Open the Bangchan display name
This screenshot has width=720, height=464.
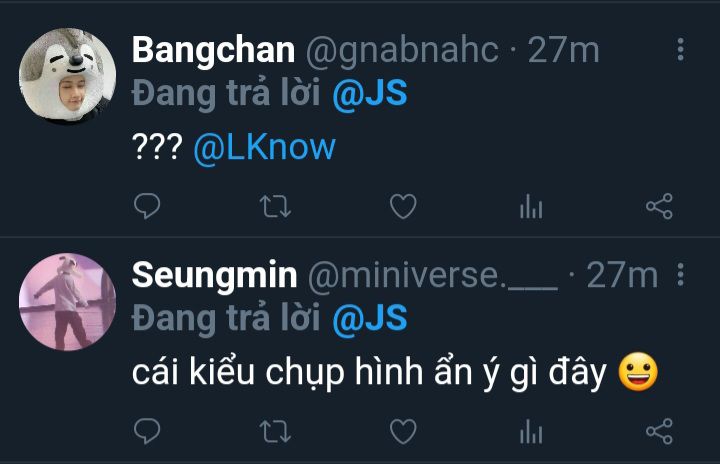pos(214,50)
